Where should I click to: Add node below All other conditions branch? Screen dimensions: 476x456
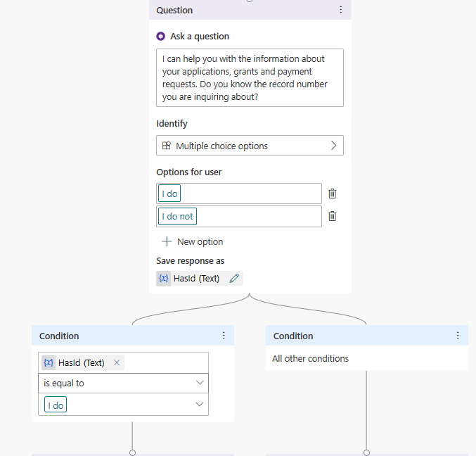(366, 452)
